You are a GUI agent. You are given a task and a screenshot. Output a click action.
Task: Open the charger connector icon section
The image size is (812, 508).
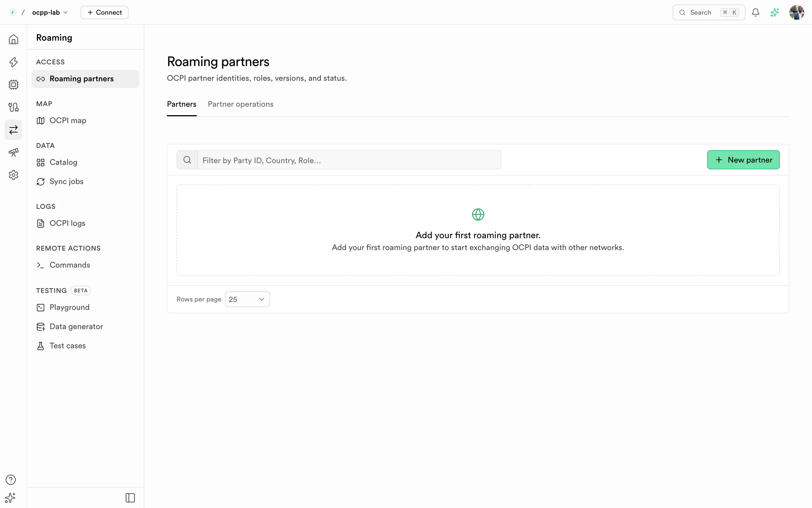tap(14, 107)
